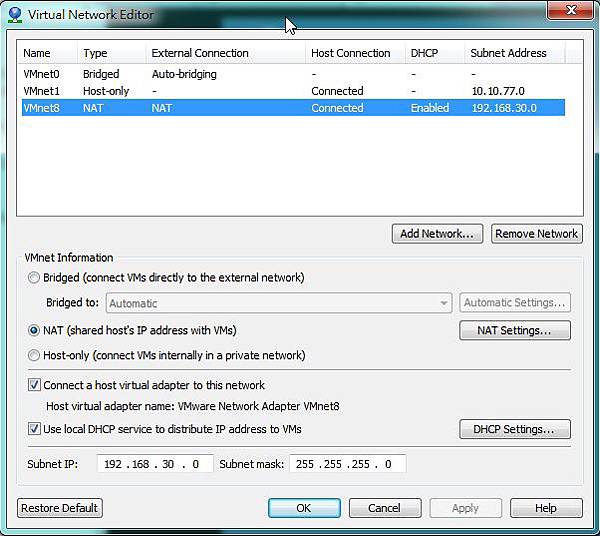Click the Host Connection column header

click(355, 53)
